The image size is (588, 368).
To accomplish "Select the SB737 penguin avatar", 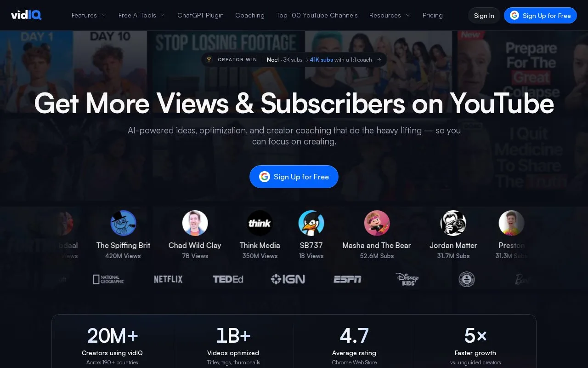I will click(x=311, y=223).
